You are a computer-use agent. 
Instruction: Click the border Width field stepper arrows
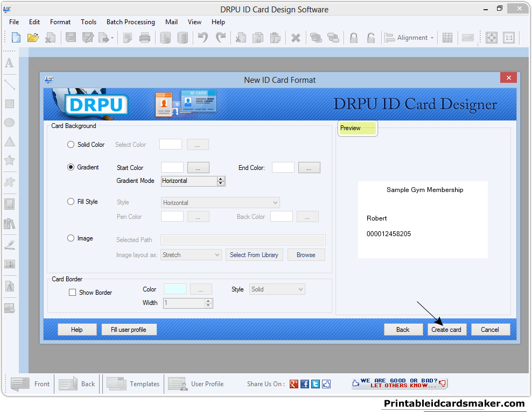[208, 303]
